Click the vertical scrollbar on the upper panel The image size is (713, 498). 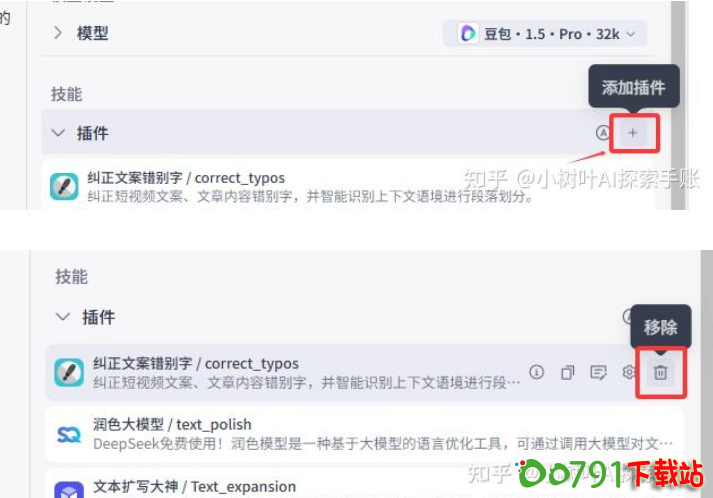[x=678, y=105]
